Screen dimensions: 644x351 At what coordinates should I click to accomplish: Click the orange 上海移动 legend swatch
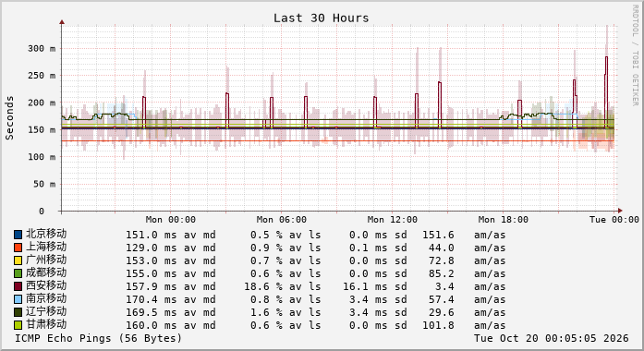pos(18,248)
